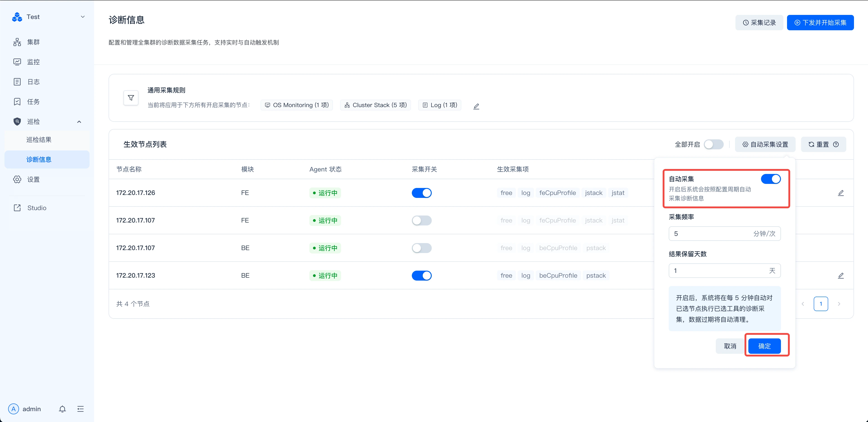This screenshot has width=868, height=422.
Task: Open the Test cluster switcher dropdown
Action: pos(83,17)
